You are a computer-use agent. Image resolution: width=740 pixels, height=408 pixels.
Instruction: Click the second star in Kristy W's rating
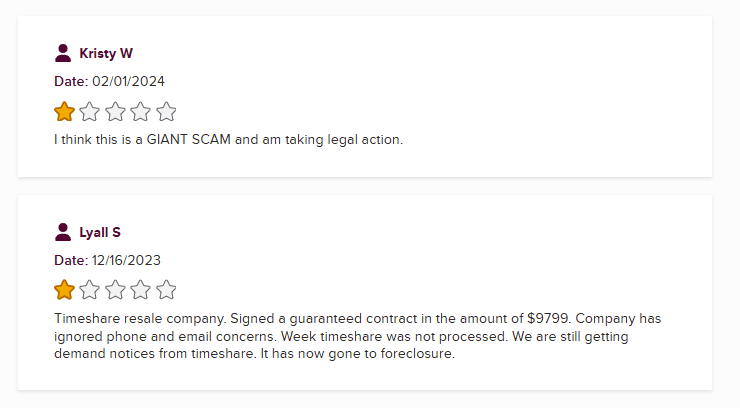(x=90, y=112)
